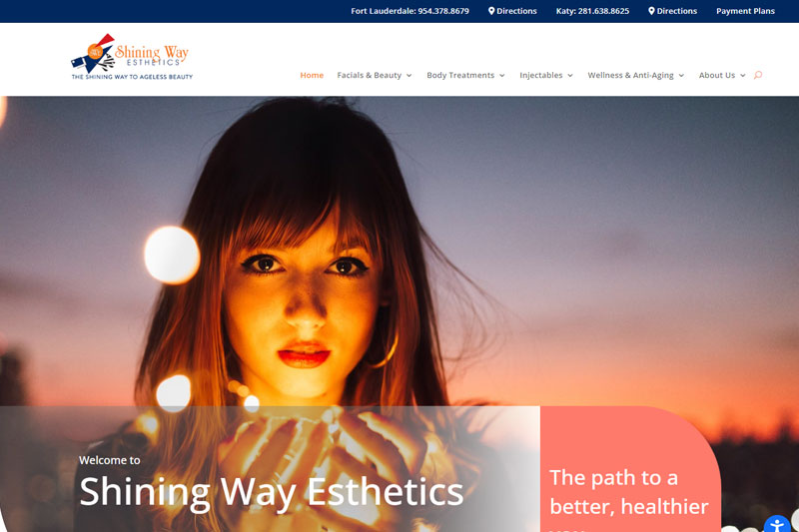Open the accessibility widget icon
The image size is (799, 532).
click(777, 524)
